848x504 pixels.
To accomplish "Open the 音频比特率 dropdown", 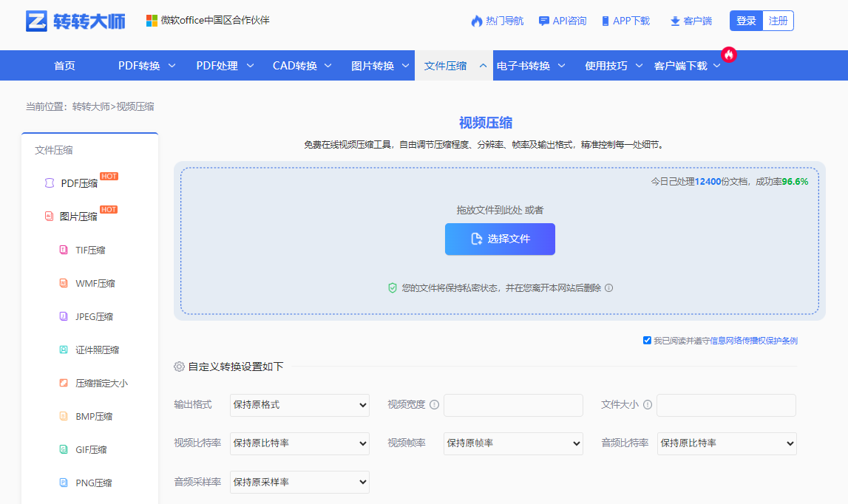I will 726,443.
